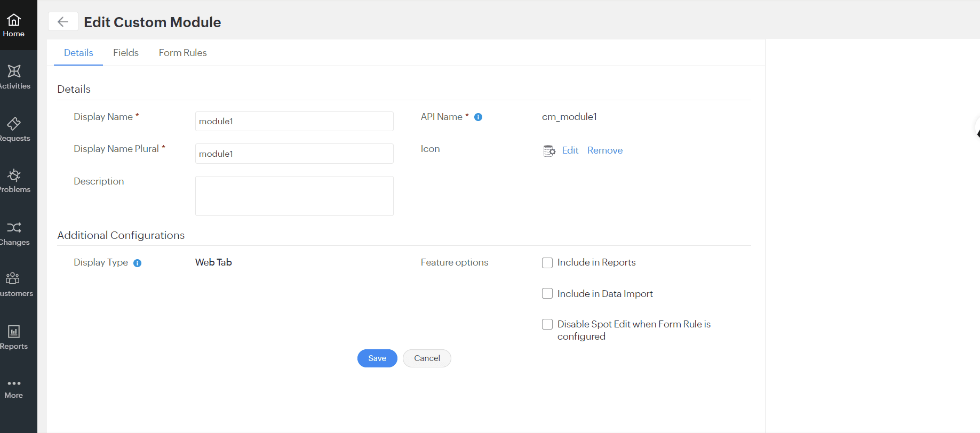The height and width of the screenshot is (433, 980).
Task: Click the Save button
Action: coord(377,358)
